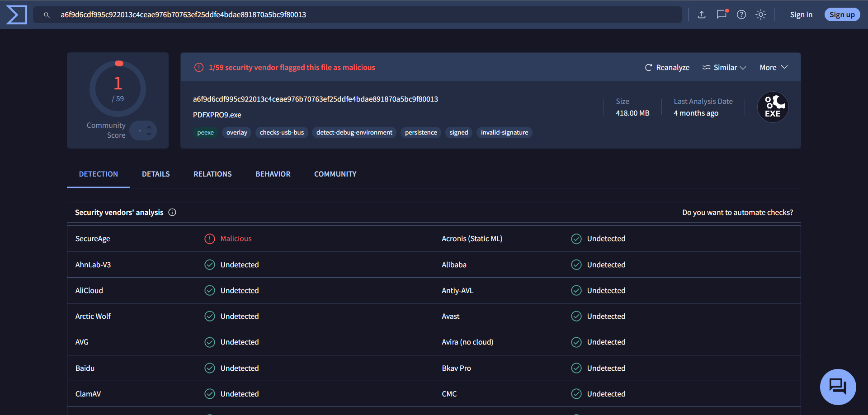The width and height of the screenshot is (868, 415).
Task: Open the notifications chat icon
Action: (x=722, y=14)
